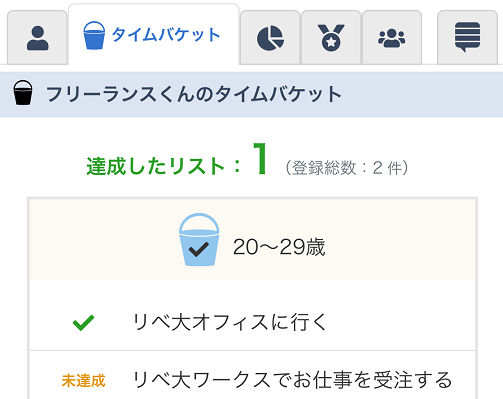Click the black bucket header icon
503x399 pixels.
pyautogui.click(x=23, y=93)
